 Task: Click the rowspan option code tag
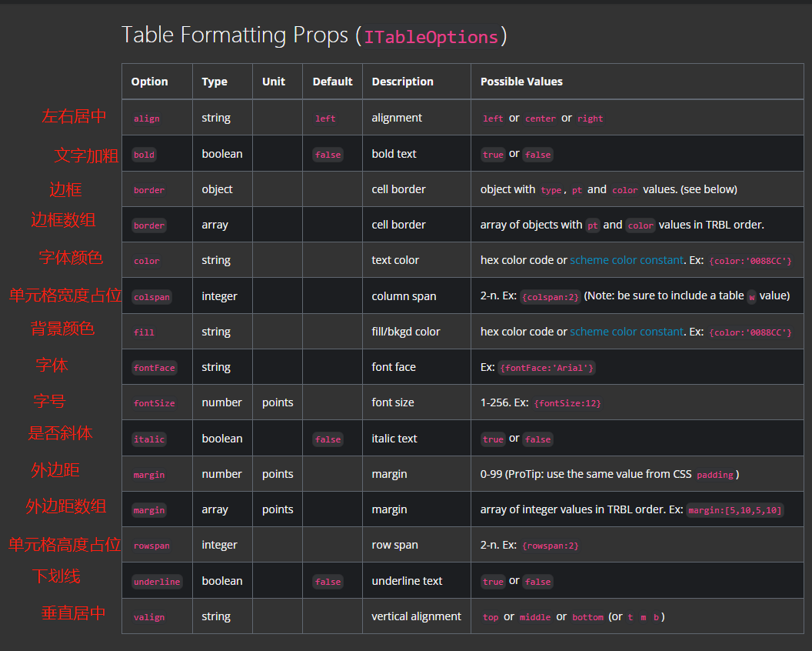[151, 546]
